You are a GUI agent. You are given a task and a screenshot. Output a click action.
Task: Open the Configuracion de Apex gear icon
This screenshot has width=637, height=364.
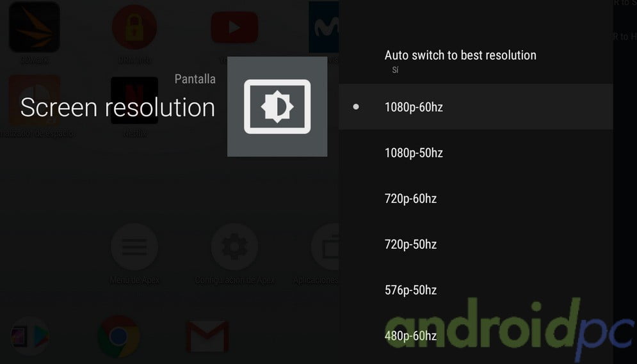pos(234,246)
